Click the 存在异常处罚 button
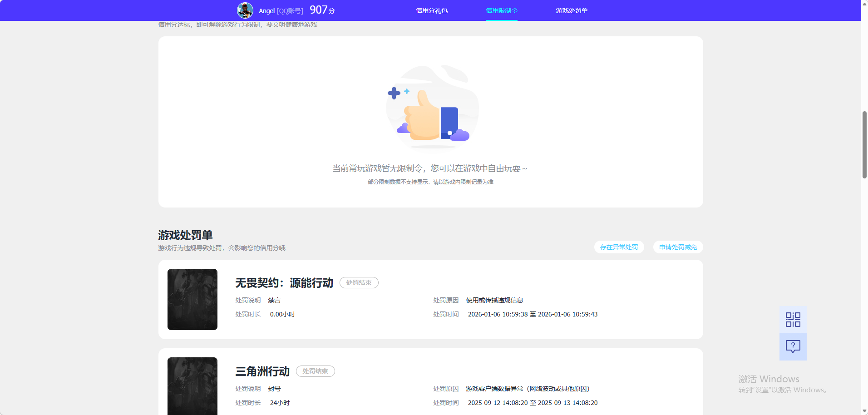The height and width of the screenshot is (415, 868). point(619,247)
